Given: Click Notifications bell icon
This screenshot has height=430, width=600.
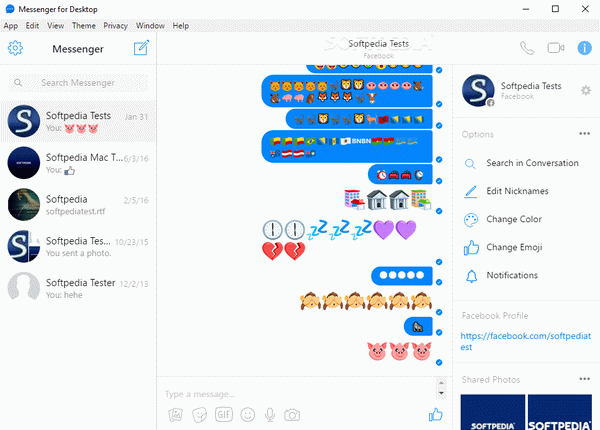Looking at the screenshot, I should pyautogui.click(x=471, y=276).
